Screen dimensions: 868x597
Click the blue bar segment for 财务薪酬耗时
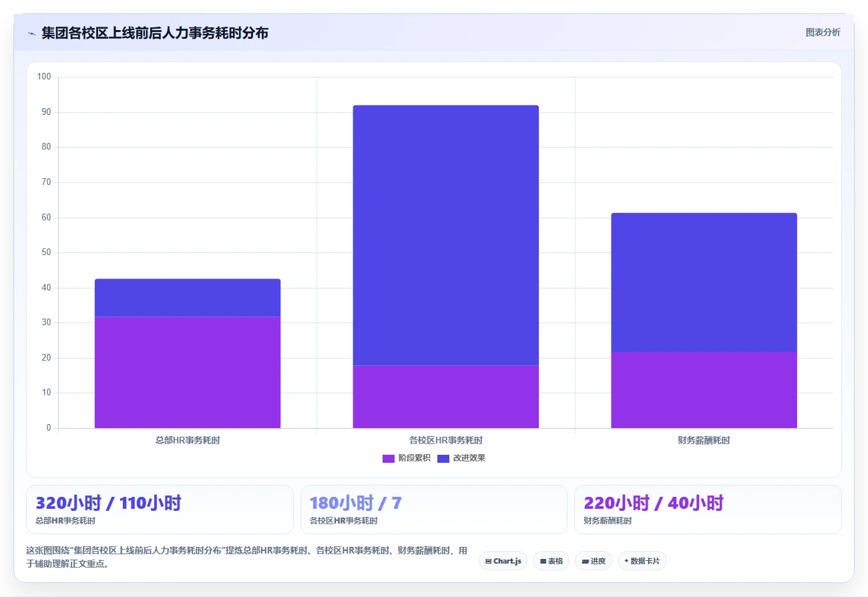(704, 282)
